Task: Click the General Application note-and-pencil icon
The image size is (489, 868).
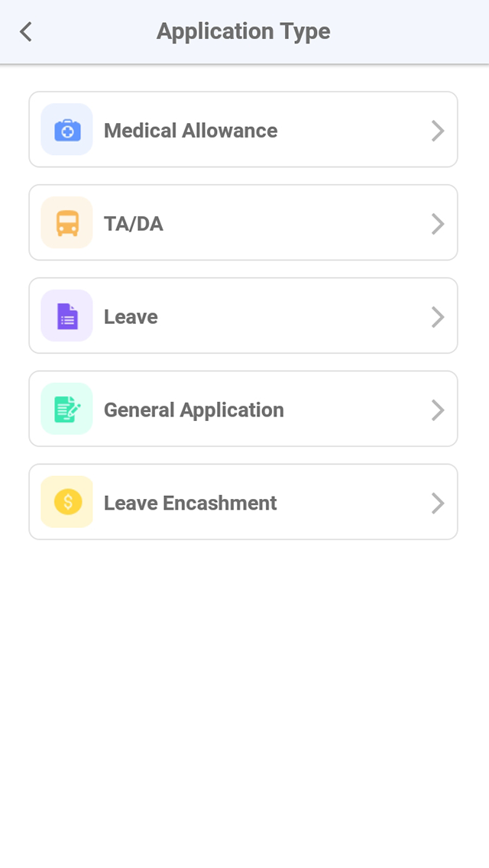Action: click(66, 409)
